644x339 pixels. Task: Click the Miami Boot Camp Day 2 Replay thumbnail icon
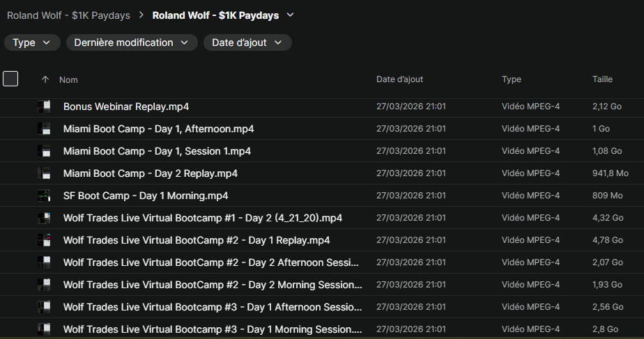[44, 173]
